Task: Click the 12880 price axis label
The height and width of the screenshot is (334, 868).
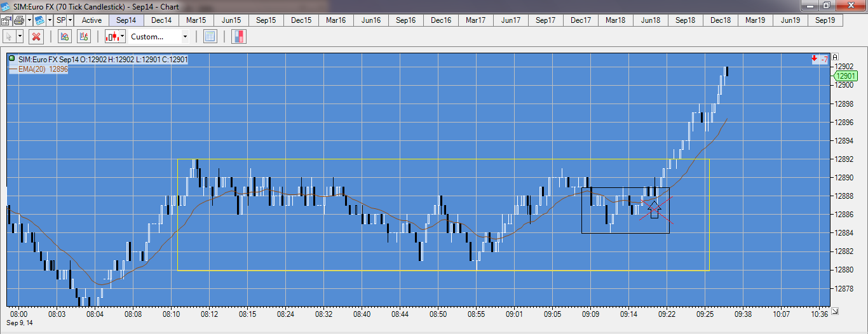Action: (x=845, y=270)
